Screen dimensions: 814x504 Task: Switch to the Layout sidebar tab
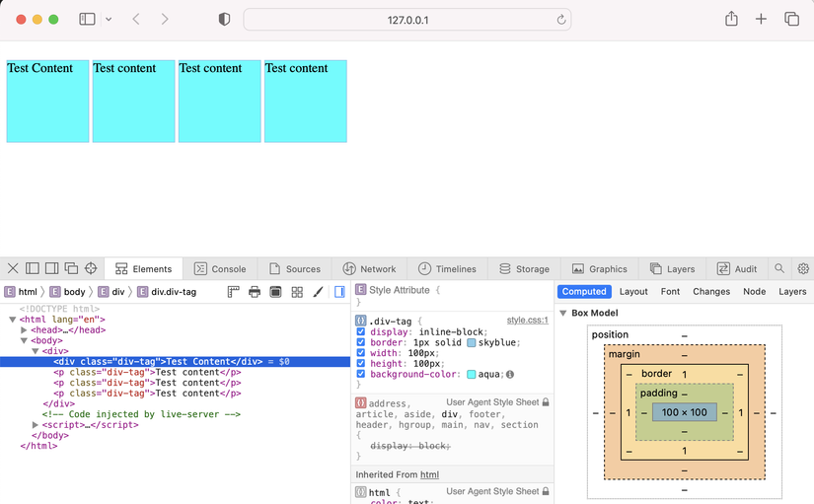pyautogui.click(x=633, y=292)
